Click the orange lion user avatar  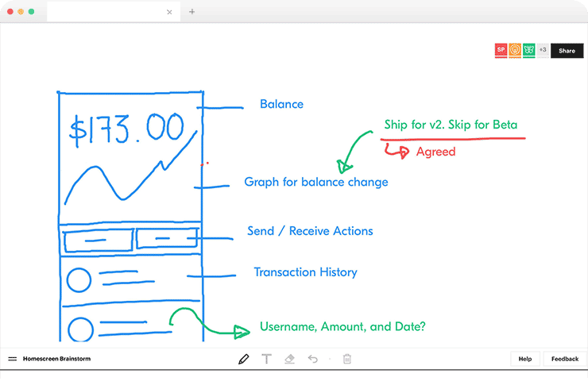pos(515,50)
